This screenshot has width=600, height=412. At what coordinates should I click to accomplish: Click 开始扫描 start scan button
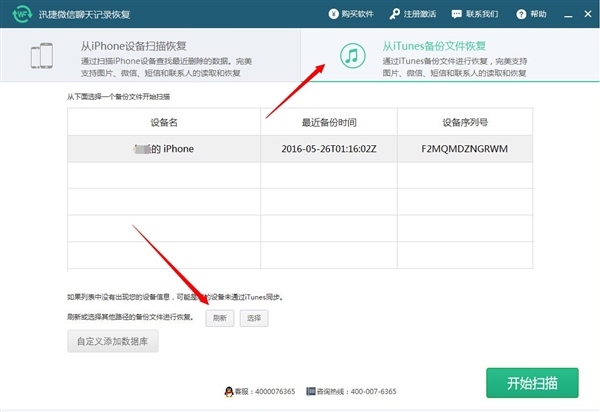coord(532,383)
